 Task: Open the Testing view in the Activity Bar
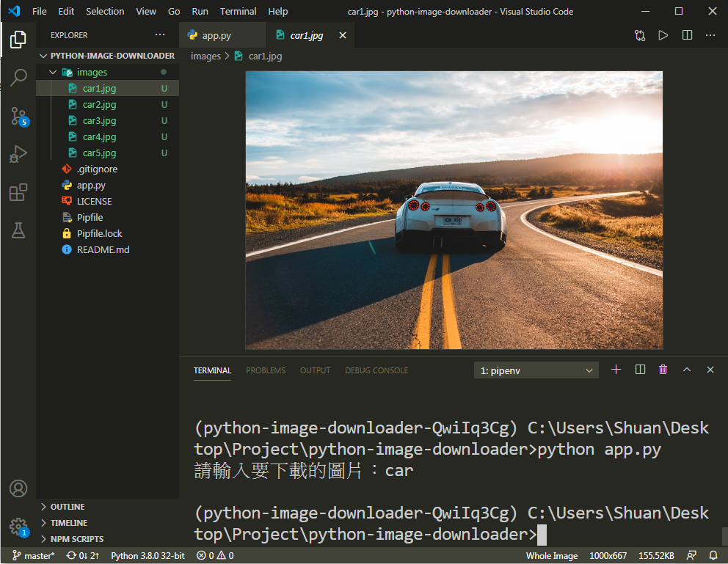(18, 230)
